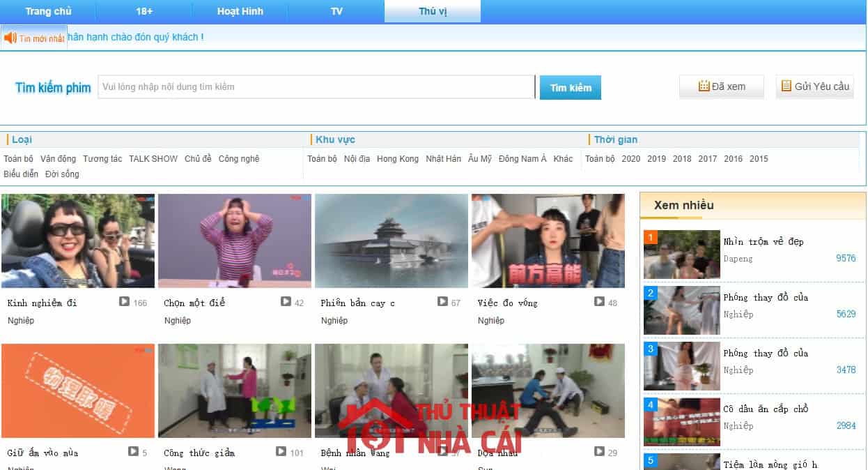Click play count icon for Chọn một điể

click(286, 302)
